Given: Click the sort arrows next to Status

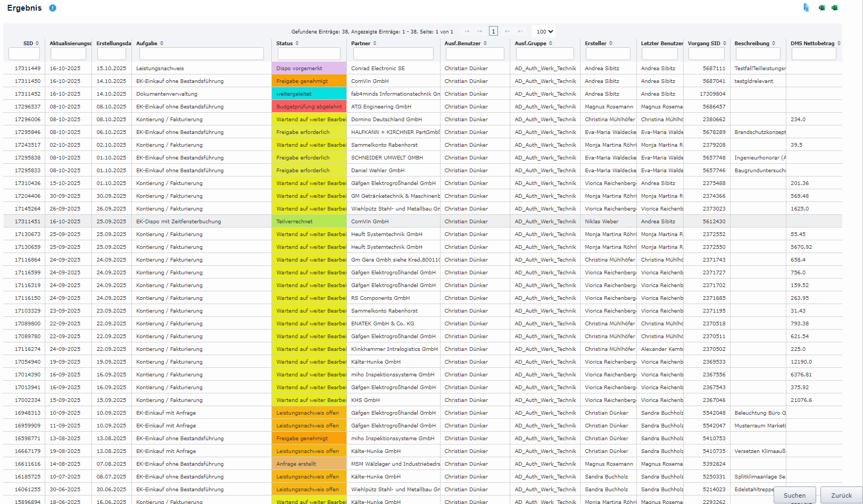Looking at the screenshot, I should click(x=297, y=44).
